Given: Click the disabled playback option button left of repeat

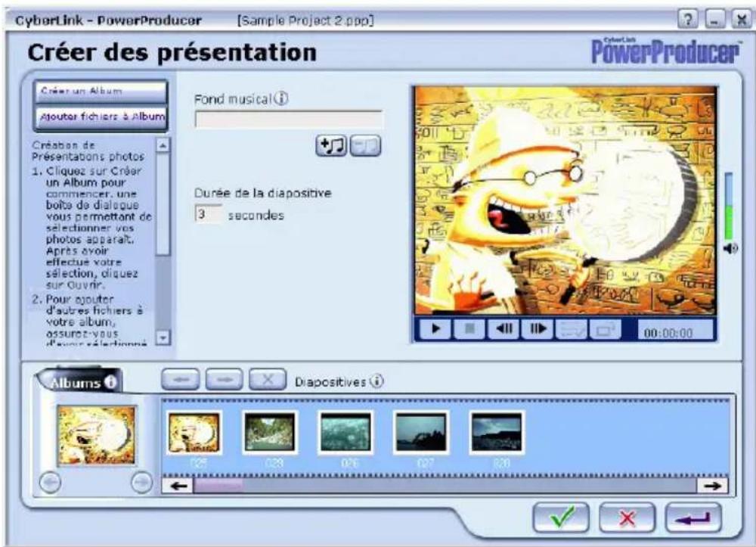Looking at the screenshot, I should (x=572, y=329).
